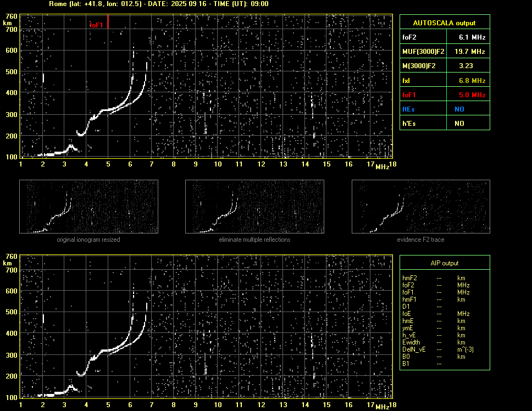The height and width of the screenshot is (411, 532).
Task: Click the 600 km axis label on top ionogram
Action: (11, 51)
